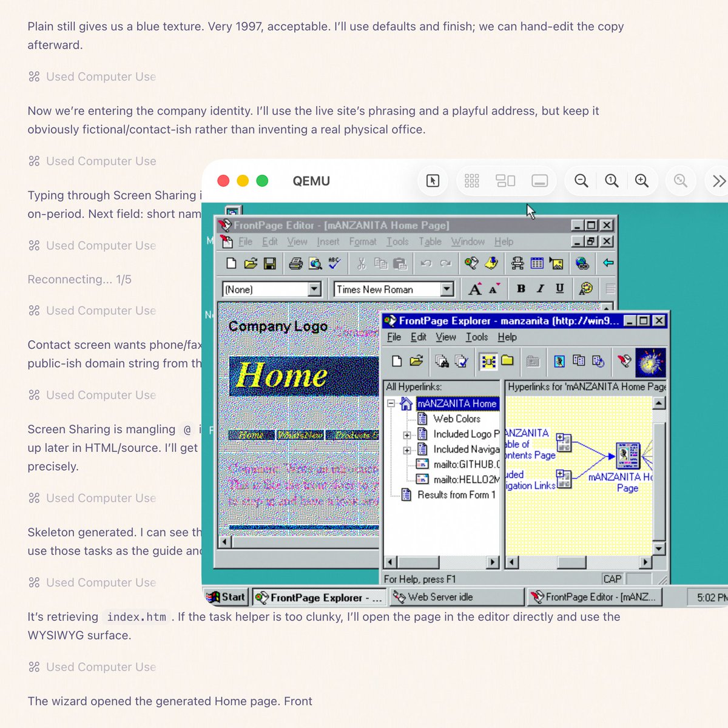Click New page icon in FrontPage Editor toolbar

pos(231,263)
